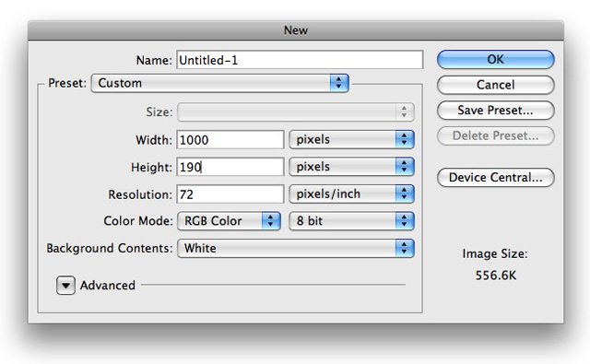Open Background Contents dropdown set to White
Screen dimensions: 590x364
coord(296,248)
